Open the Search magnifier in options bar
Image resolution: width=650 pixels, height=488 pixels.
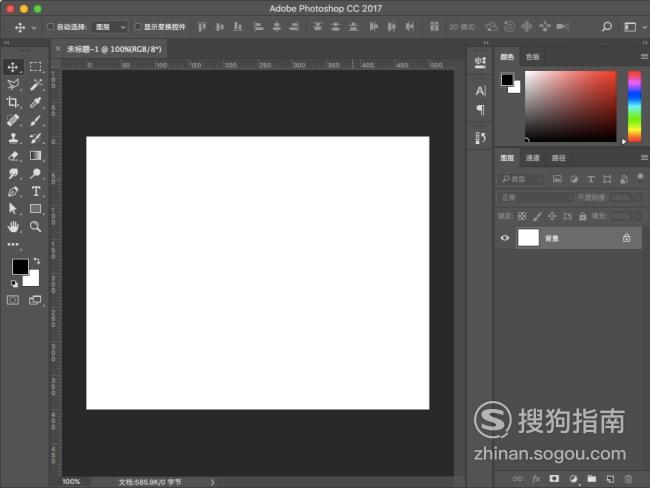click(x=607, y=27)
